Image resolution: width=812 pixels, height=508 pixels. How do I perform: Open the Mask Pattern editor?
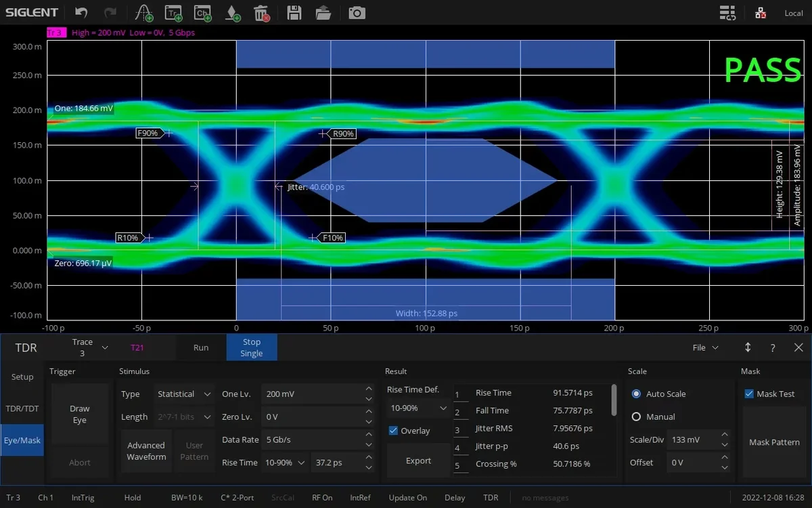774,442
